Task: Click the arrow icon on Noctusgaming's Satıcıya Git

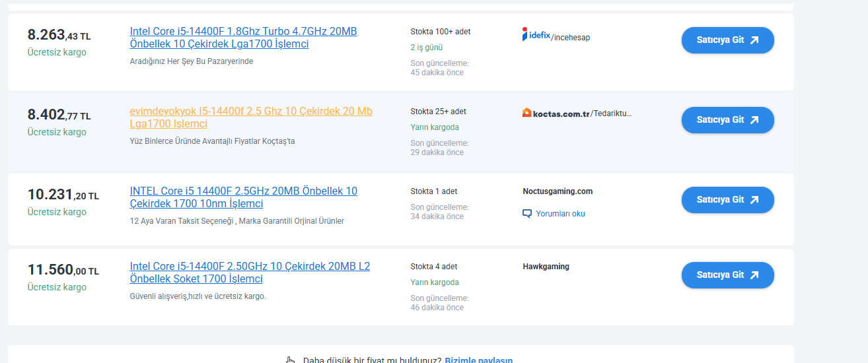Action: coord(754,199)
